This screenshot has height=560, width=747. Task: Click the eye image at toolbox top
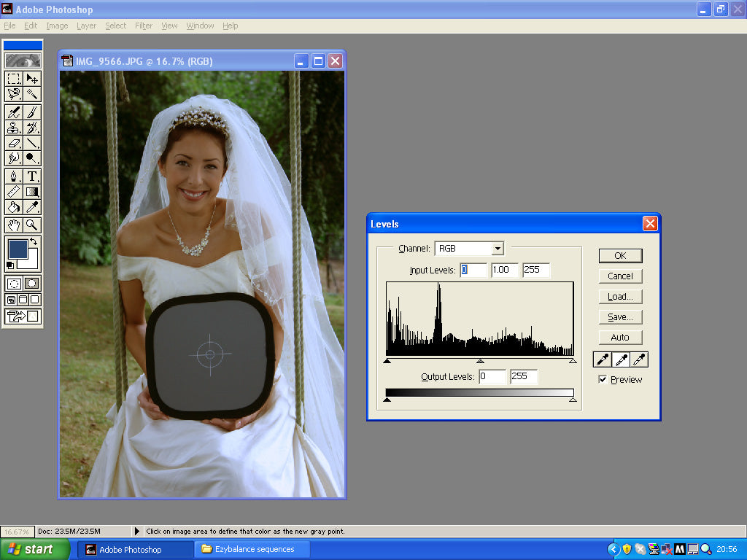tap(23, 61)
